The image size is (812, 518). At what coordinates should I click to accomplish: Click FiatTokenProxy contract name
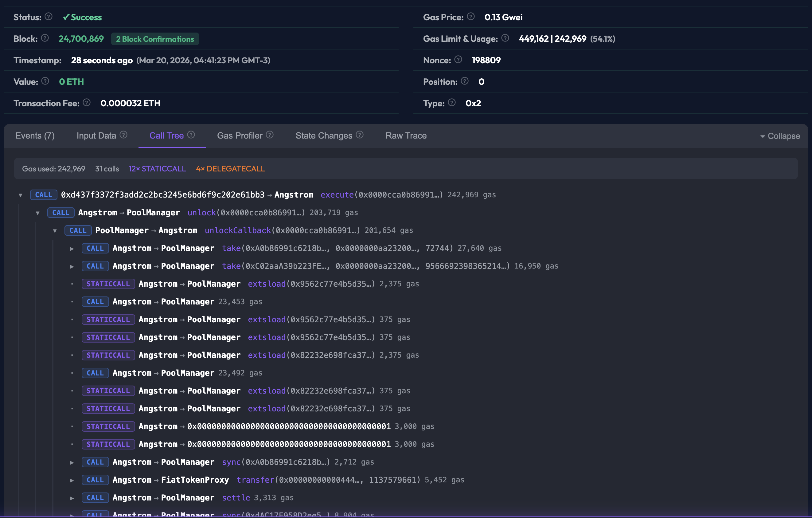click(x=195, y=480)
